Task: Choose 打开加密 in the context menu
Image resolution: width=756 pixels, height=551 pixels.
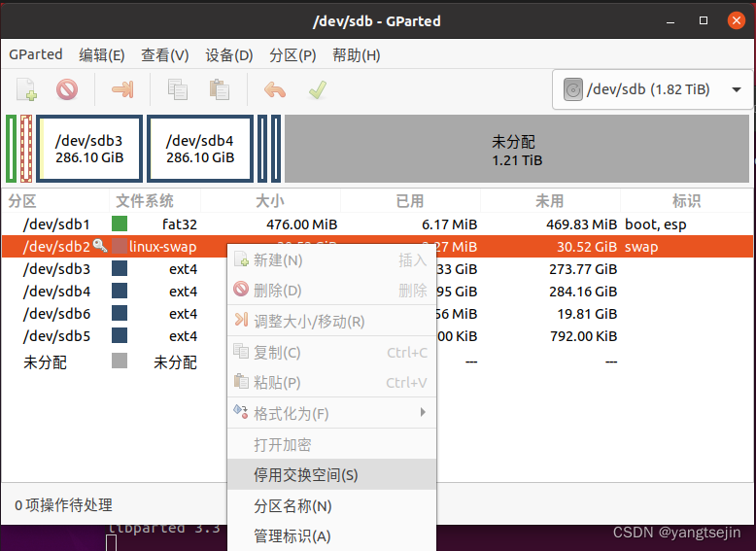Action: click(x=331, y=444)
